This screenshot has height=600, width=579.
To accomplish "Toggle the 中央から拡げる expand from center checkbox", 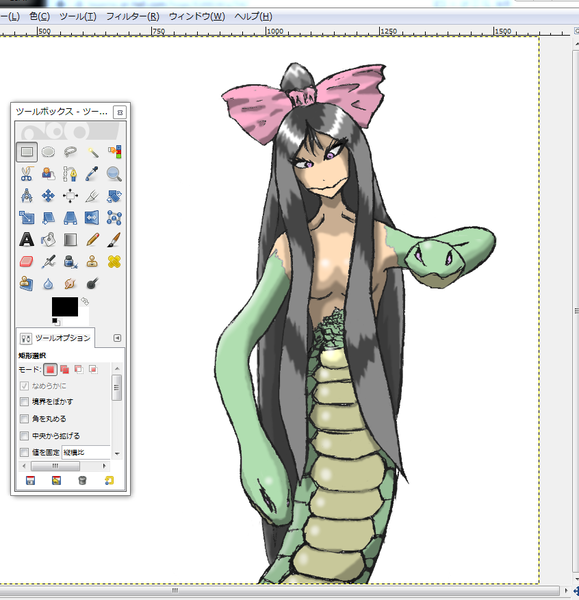I will [x=24, y=436].
